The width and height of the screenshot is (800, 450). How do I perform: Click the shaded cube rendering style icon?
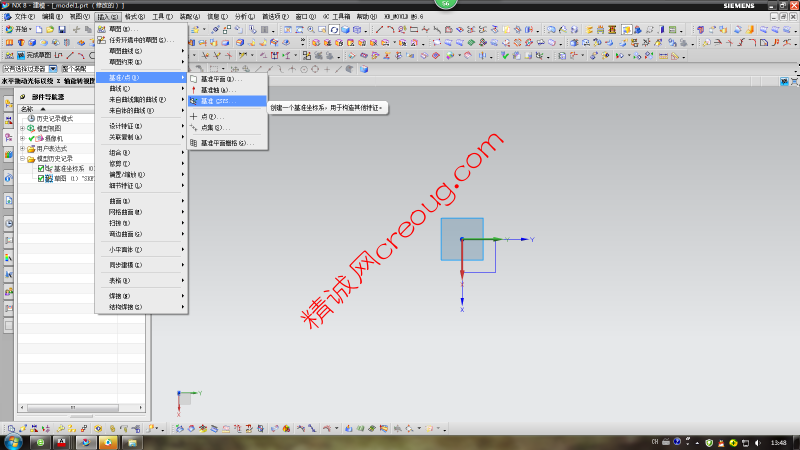[345, 30]
